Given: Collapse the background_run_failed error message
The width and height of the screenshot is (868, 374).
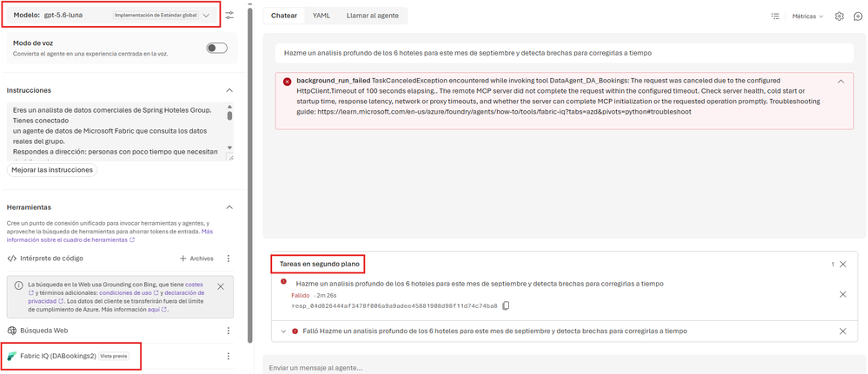Looking at the screenshot, I should (841, 82).
